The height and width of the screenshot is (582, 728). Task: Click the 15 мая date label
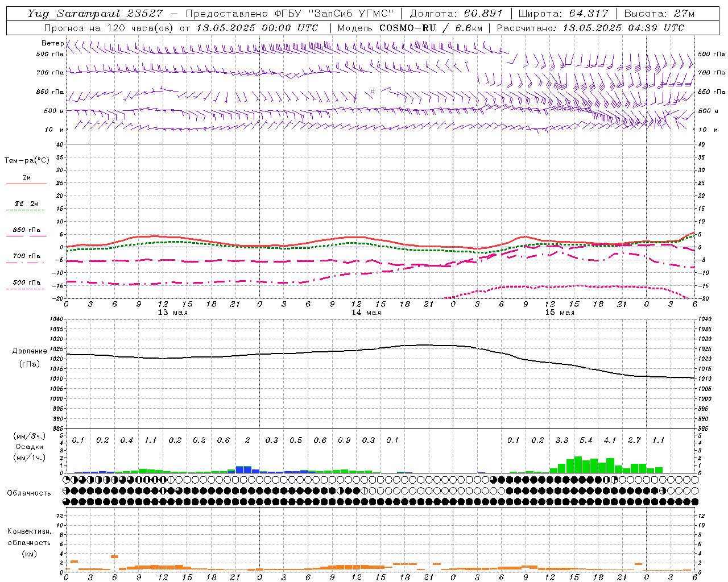click(x=560, y=313)
